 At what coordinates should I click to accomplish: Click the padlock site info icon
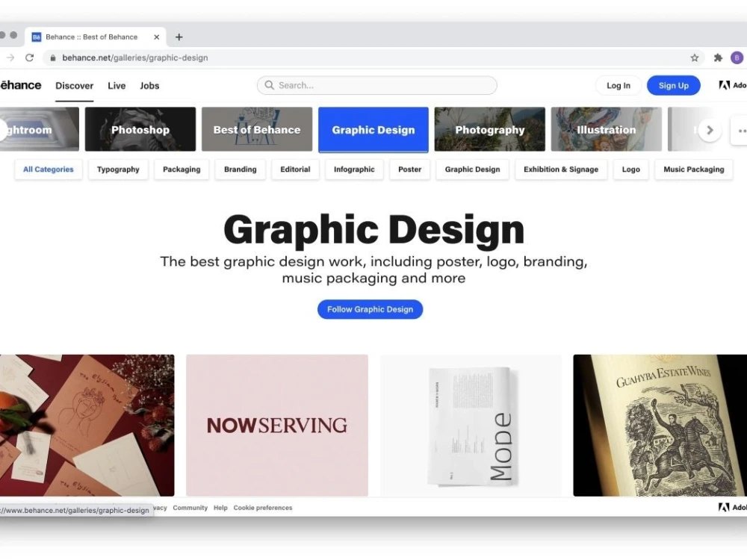coord(53,57)
